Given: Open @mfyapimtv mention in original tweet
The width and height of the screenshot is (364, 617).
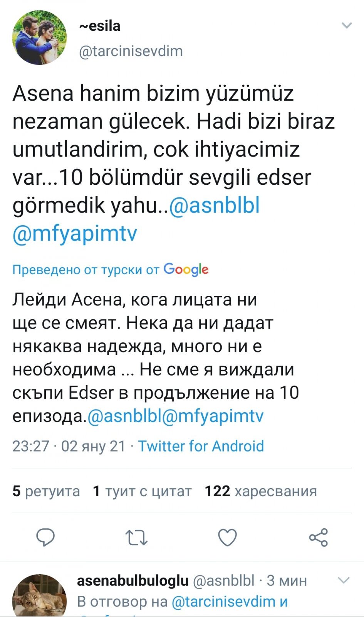Looking at the screenshot, I should 75,233.
